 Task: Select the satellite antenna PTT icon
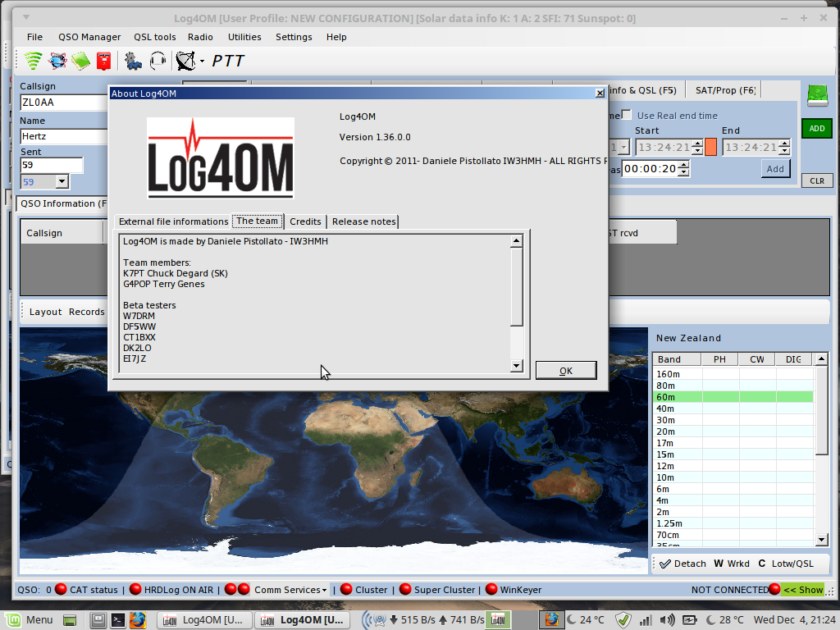coord(184,60)
